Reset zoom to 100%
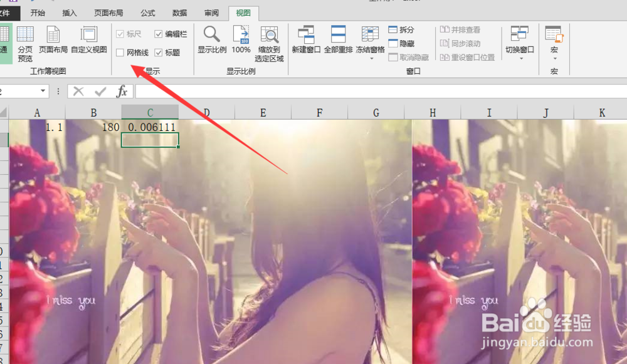The width and height of the screenshot is (627, 364). point(241,40)
